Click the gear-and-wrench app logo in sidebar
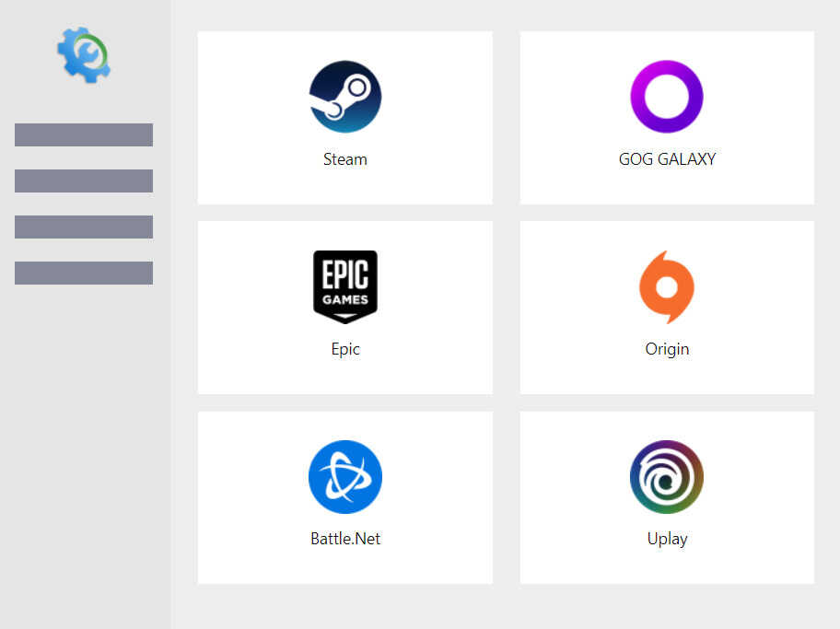840x629 pixels. pyautogui.click(x=84, y=55)
